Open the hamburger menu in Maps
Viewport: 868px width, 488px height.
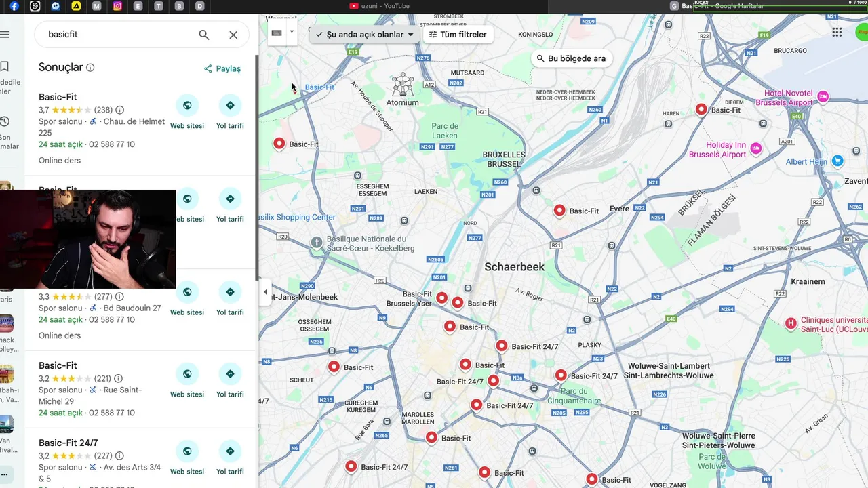pos(5,34)
